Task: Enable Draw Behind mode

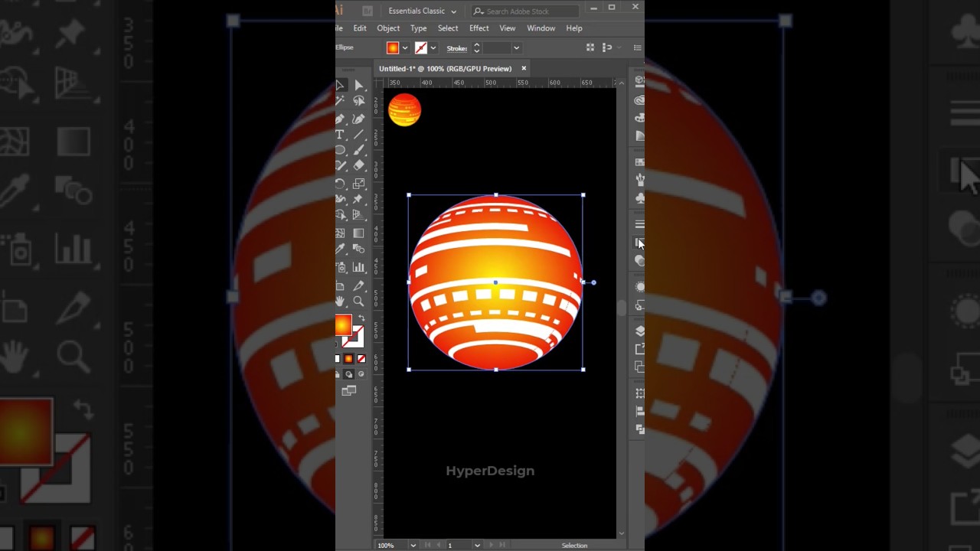Action: click(x=349, y=374)
